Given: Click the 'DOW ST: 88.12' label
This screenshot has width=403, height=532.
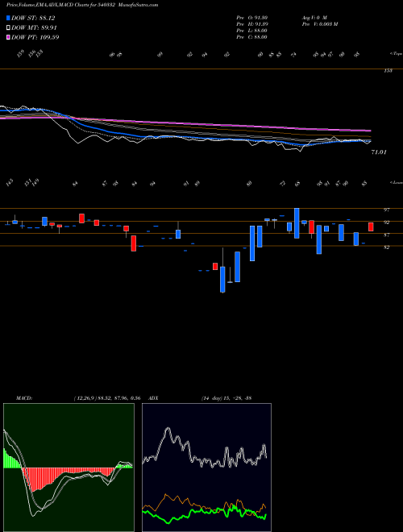Looking at the screenshot, I should tap(33, 18).
